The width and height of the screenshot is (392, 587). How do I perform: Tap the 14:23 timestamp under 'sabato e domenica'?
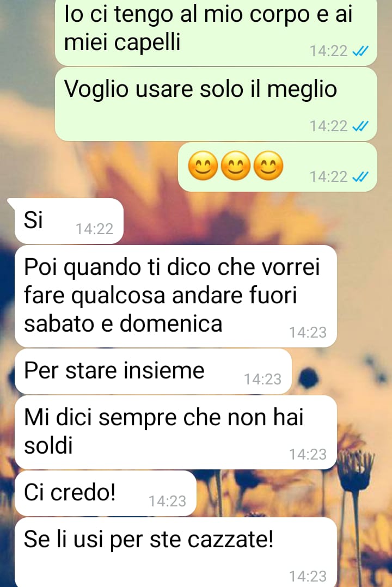tap(308, 332)
